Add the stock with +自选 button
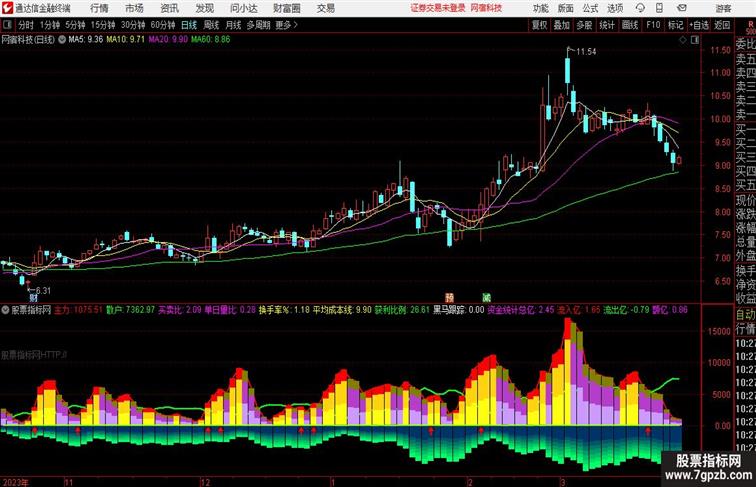Viewport: 756px width, 487px height. [699, 25]
